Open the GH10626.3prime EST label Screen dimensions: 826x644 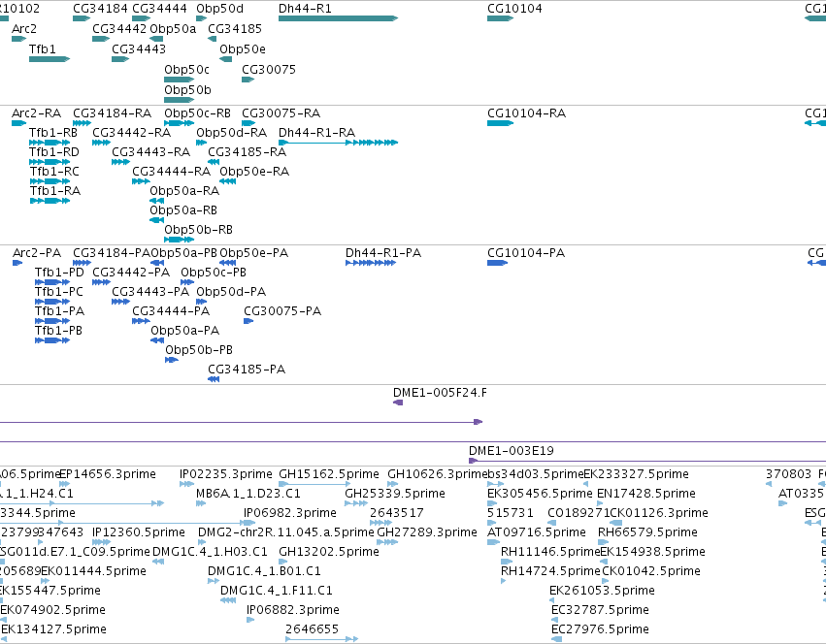437,474
